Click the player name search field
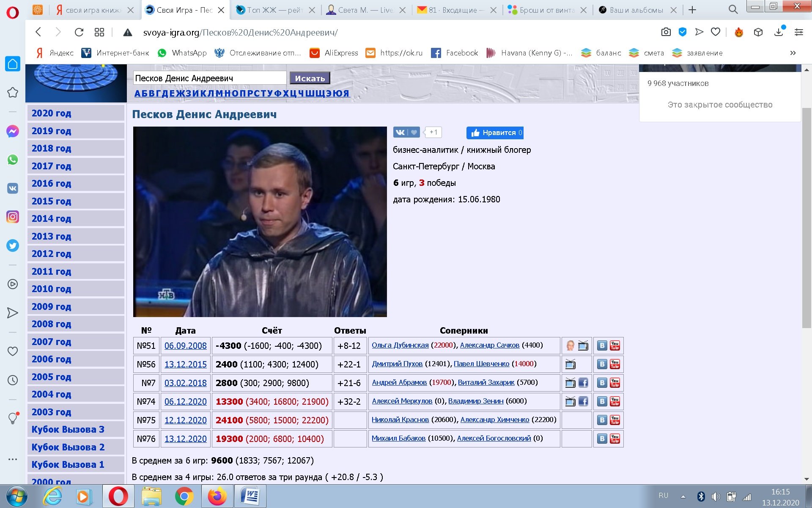 pyautogui.click(x=209, y=78)
